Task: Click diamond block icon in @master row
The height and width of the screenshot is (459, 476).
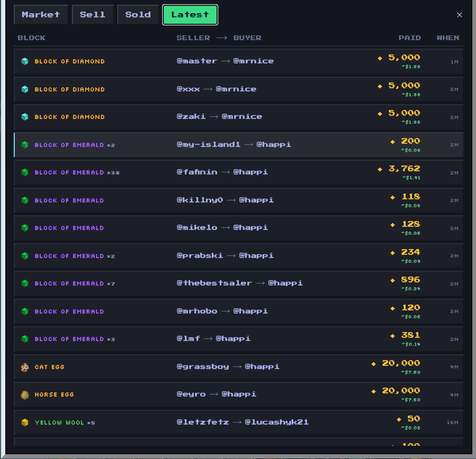Action: point(25,61)
